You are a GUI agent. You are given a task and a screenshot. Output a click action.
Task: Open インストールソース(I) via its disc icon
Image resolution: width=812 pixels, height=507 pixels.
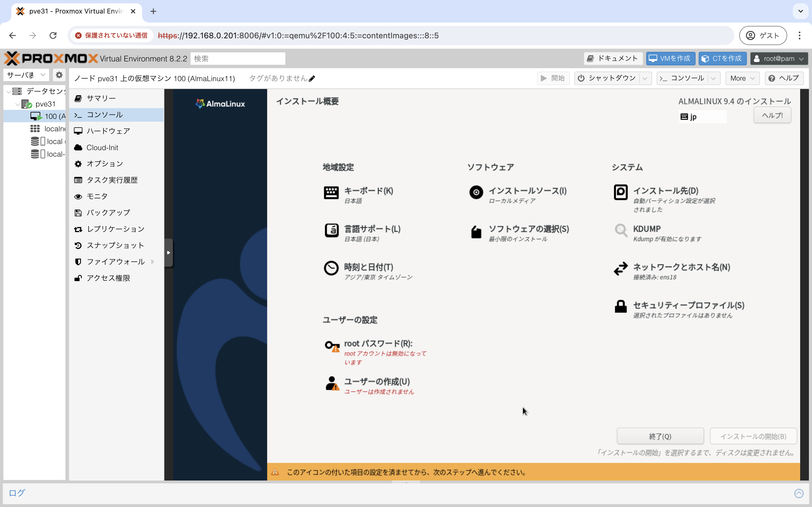476,192
